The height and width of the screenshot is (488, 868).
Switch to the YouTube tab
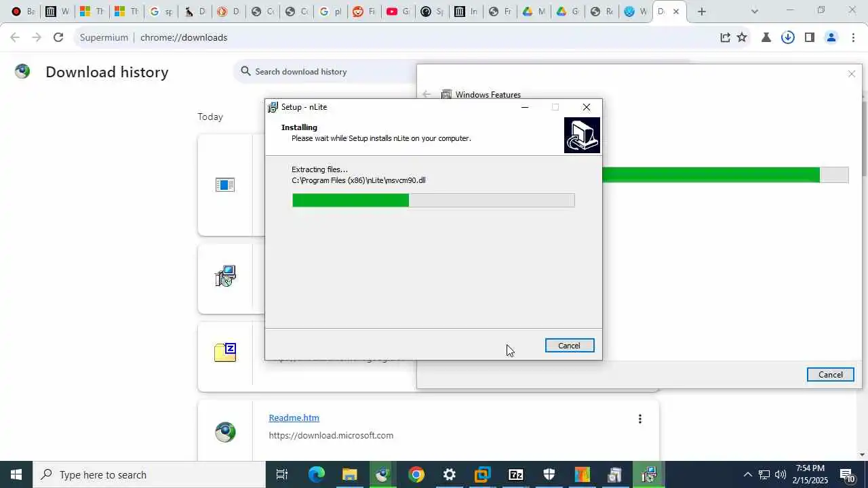(398, 12)
